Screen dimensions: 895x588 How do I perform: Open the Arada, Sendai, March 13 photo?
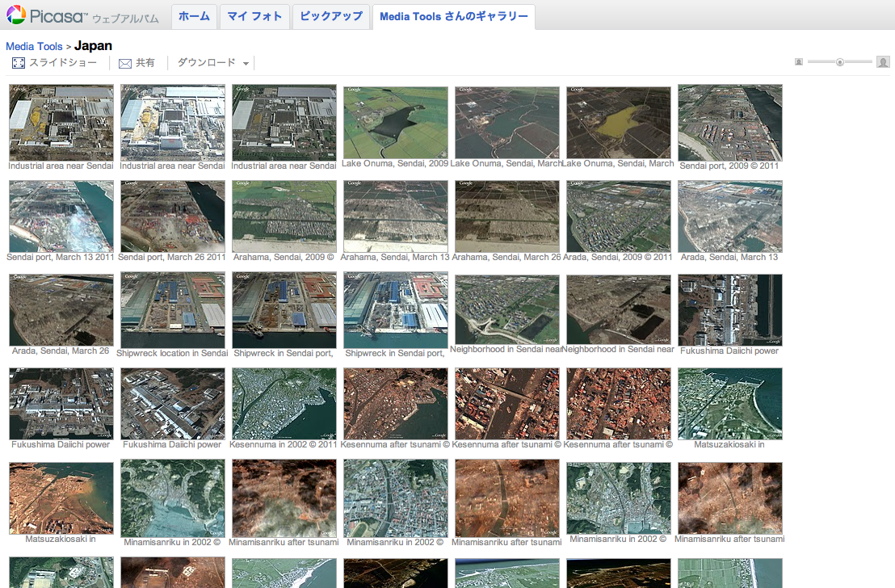tap(730, 216)
